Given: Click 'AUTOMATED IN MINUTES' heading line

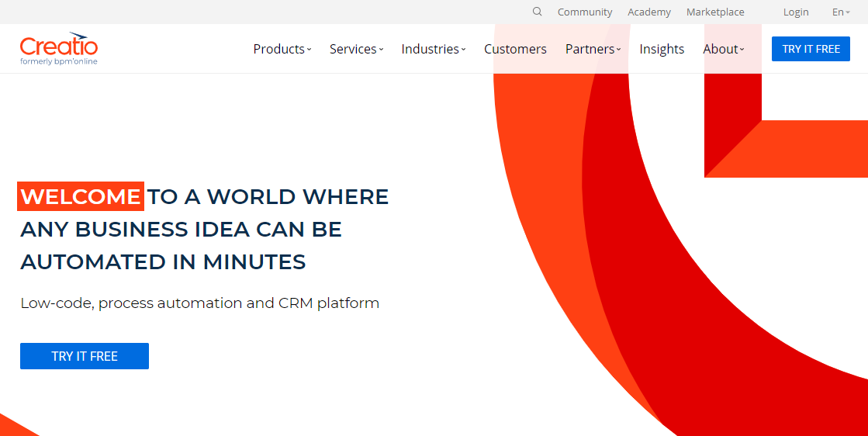Looking at the screenshot, I should click(164, 261).
